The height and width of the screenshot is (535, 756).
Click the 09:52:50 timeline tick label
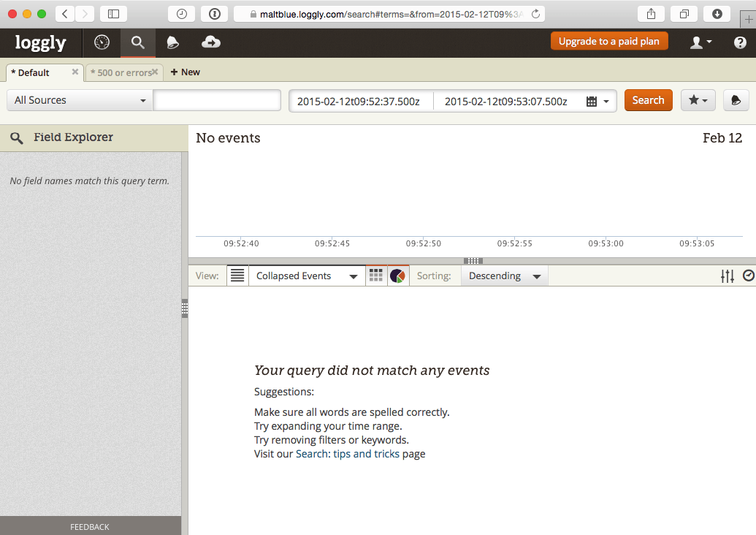tap(424, 243)
